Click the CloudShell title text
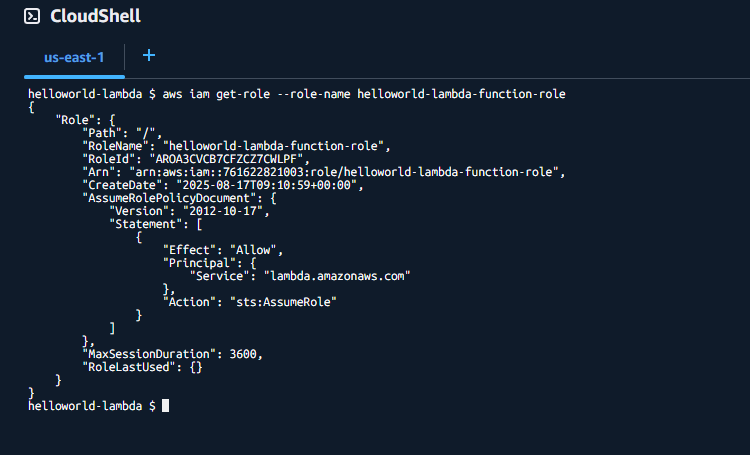This screenshot has width=750, height=455. [x=95, y=16]
